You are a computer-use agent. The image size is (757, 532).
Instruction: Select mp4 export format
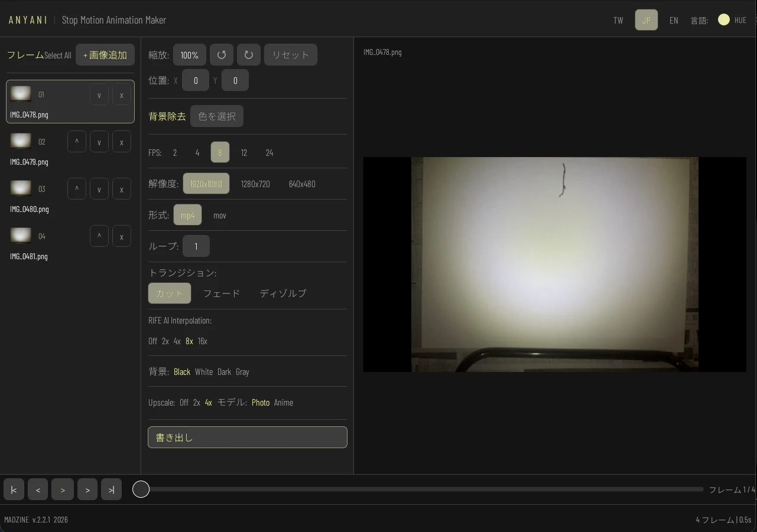(187, 215)
